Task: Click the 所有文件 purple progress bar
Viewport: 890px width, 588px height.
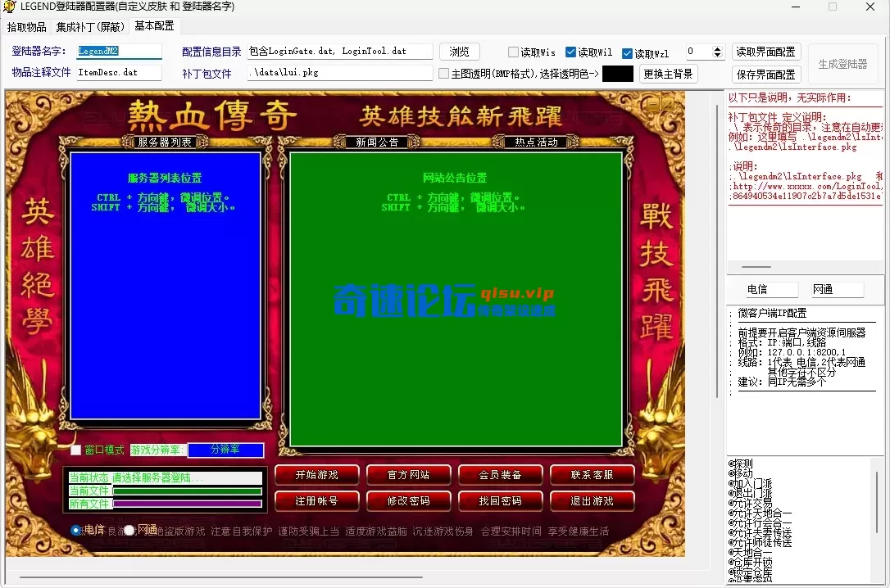Action: pyautogui.click(x=188, y=504)
